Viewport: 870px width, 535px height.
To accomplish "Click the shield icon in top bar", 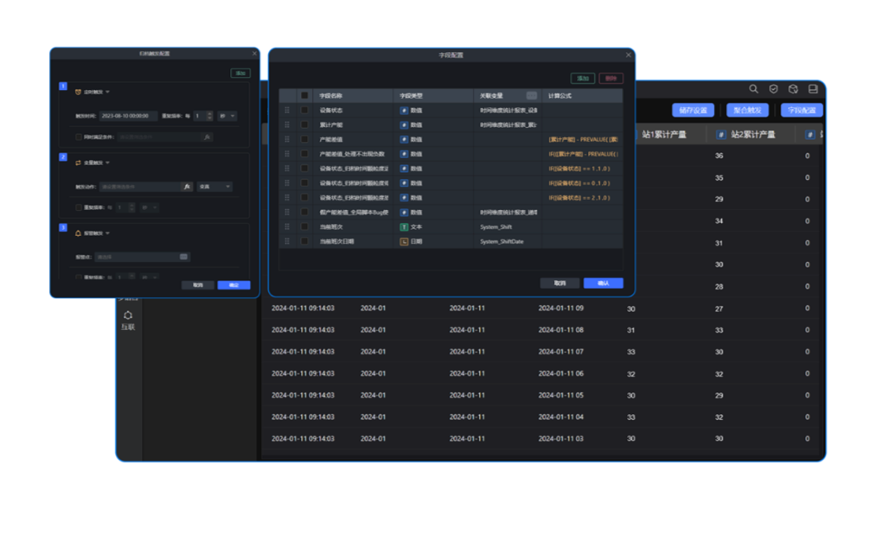I will (x=773, y=89).
